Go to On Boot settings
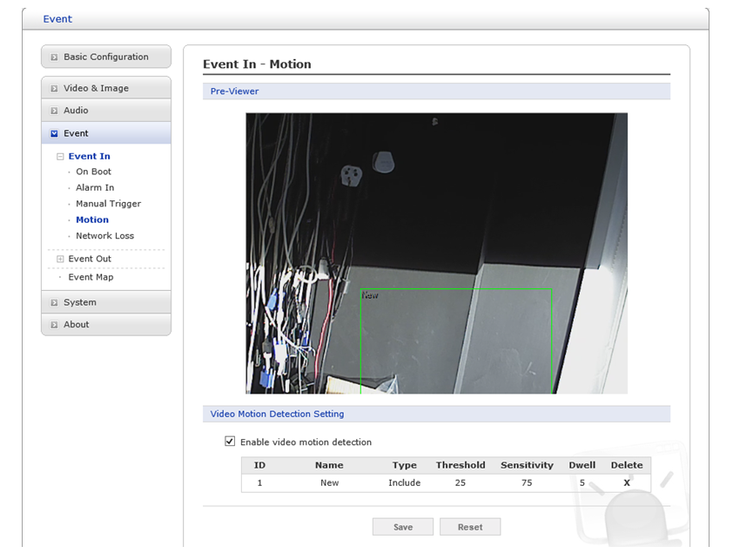 click(93, 172)
